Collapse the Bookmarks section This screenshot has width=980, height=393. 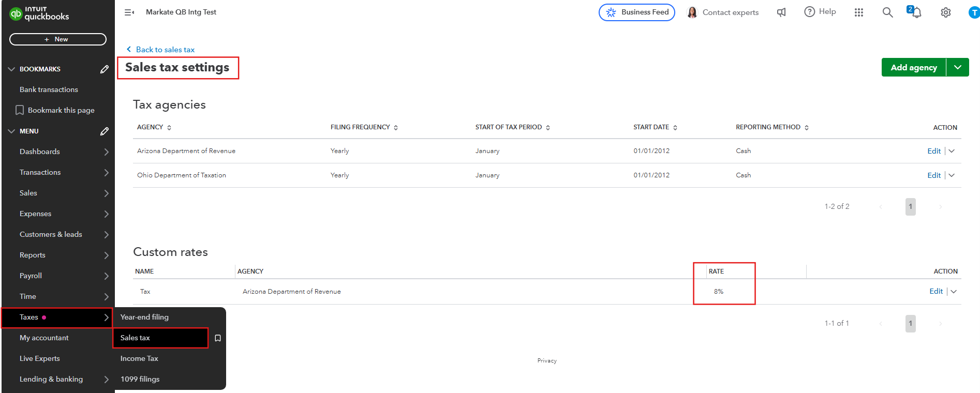click(11, 69)
